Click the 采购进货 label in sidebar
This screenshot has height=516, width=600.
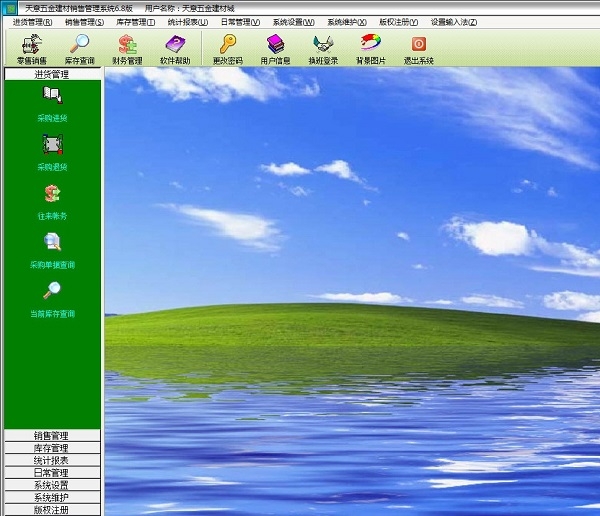52,118
